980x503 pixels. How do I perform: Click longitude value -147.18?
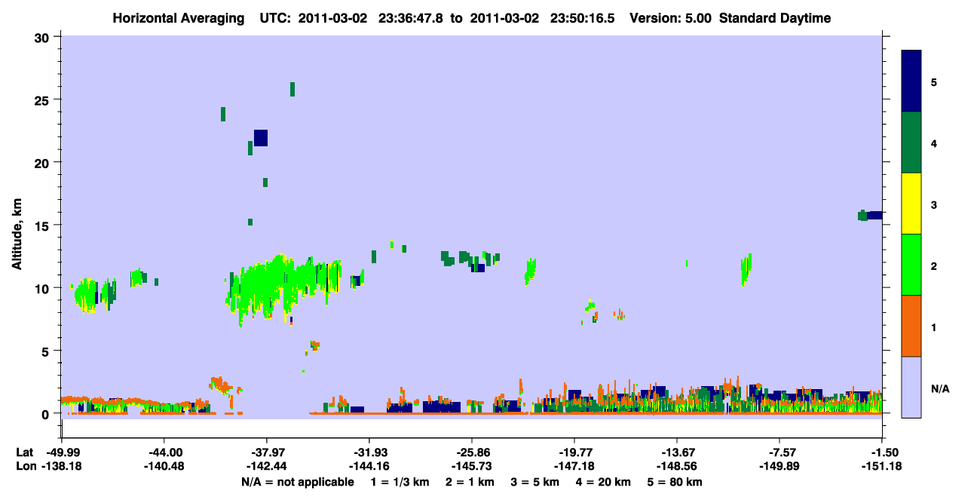tap(574, 466)
